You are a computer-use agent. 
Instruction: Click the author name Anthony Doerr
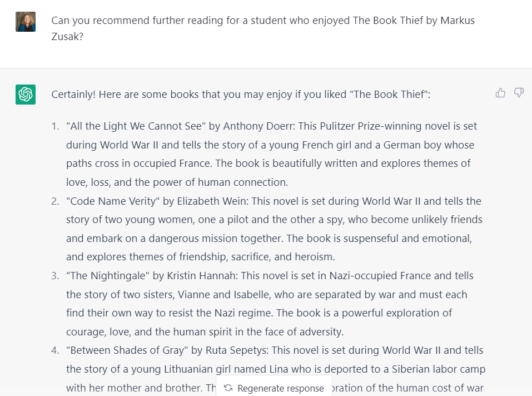point(258,126)
